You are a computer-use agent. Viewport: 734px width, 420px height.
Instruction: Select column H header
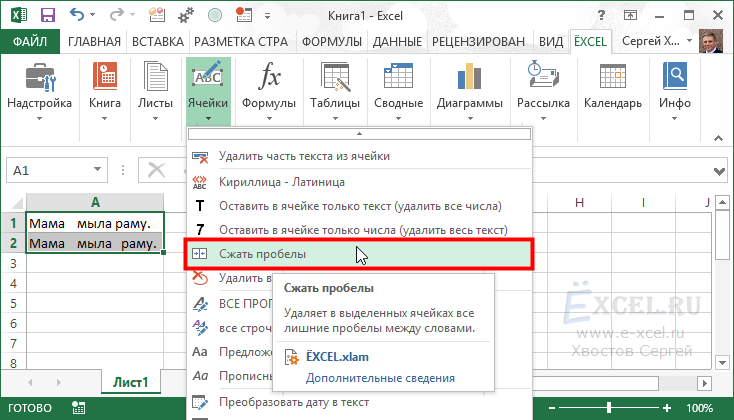[580, 202]
